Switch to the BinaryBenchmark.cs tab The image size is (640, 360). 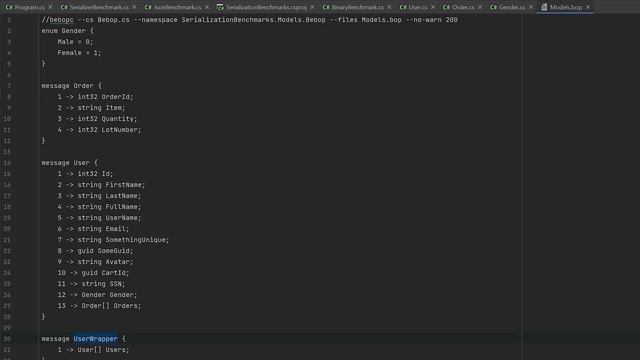(357, 7)
